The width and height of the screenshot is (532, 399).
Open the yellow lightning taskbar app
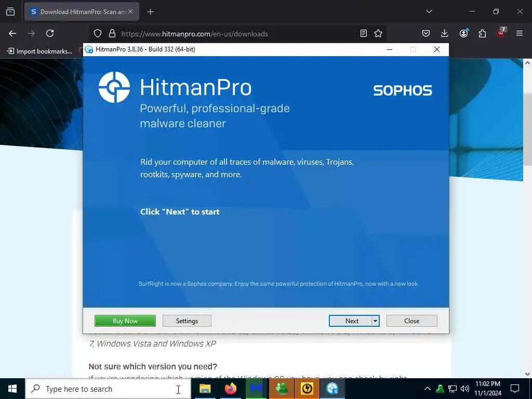307,389
